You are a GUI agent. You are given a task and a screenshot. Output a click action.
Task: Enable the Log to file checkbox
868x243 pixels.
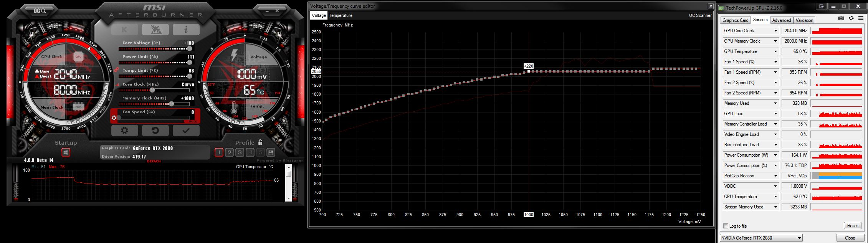726,226
